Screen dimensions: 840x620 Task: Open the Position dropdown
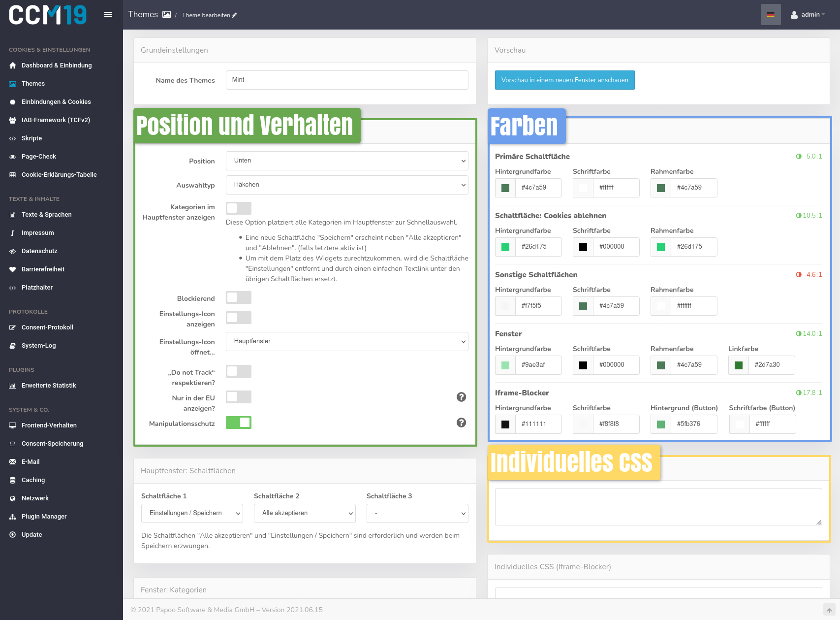point(347,161)
